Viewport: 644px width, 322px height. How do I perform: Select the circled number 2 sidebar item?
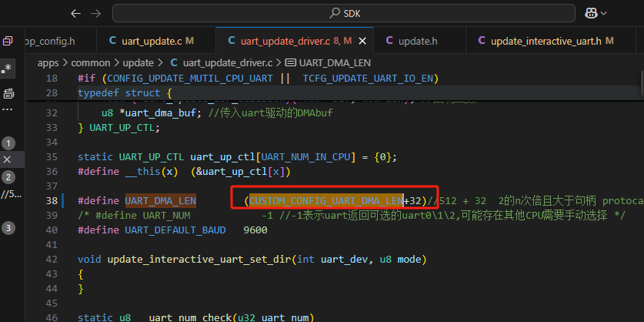pos(8,177)
